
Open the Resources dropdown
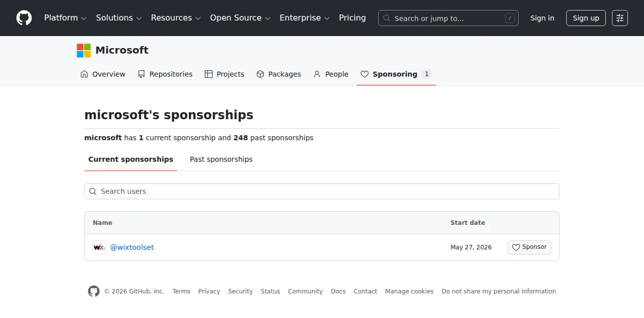176,18
